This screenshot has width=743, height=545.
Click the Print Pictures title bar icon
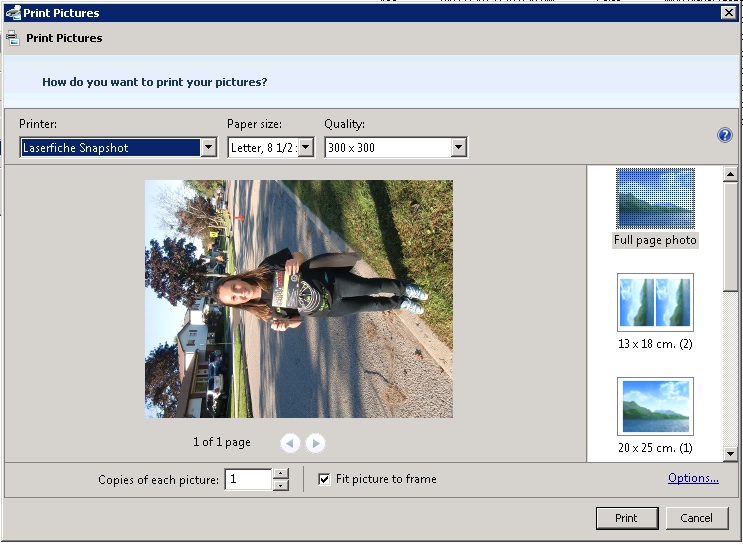pyautogui.click(x=13, y=13)
